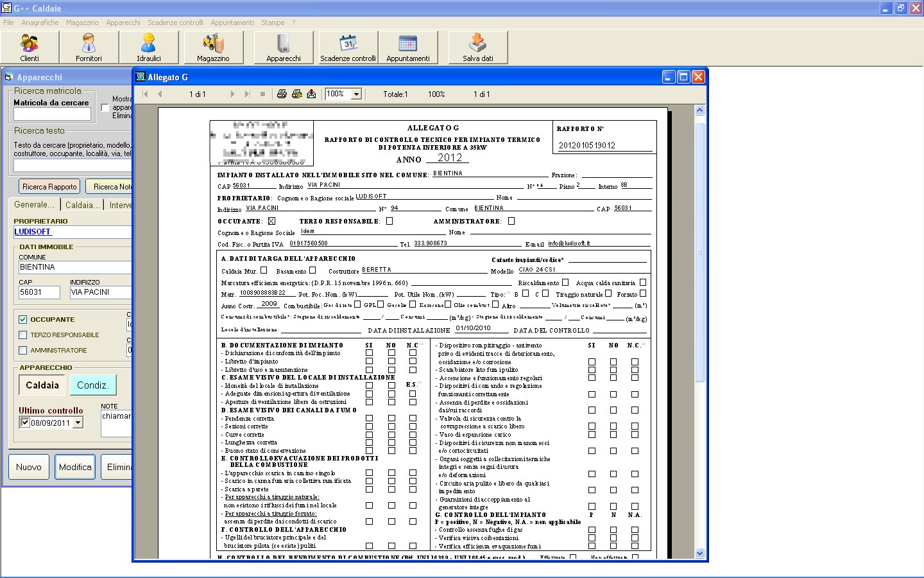Click the ALLEGATO G report title
Viewport: 924px width, 578px height.
click(x=433, y=128)
